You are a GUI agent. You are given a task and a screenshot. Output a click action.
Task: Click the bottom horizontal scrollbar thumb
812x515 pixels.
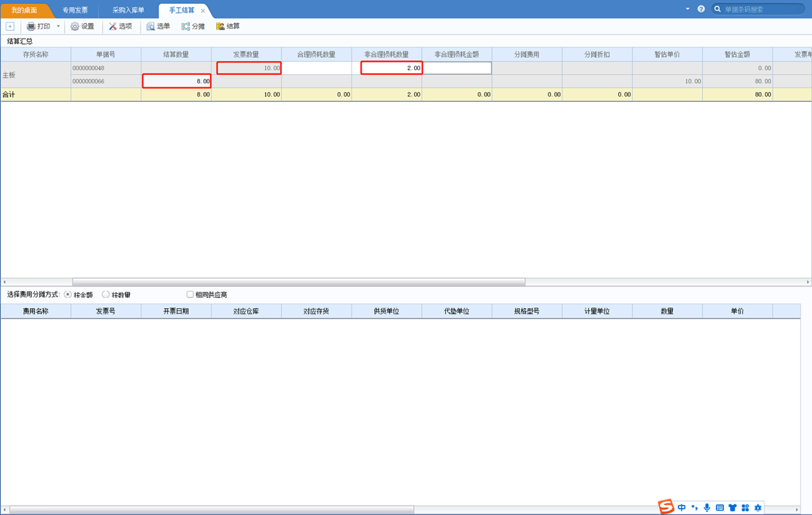pos(212,510)
